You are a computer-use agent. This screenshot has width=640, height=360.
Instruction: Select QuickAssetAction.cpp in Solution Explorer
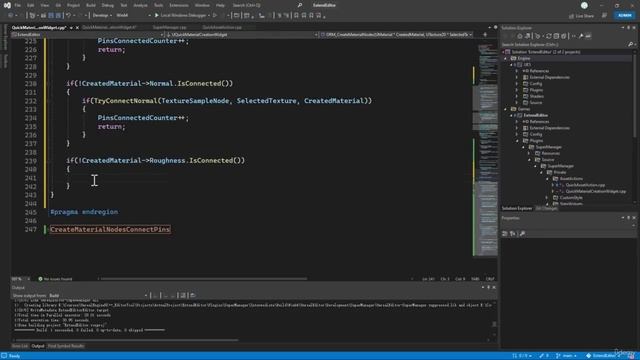click(585, 185)
